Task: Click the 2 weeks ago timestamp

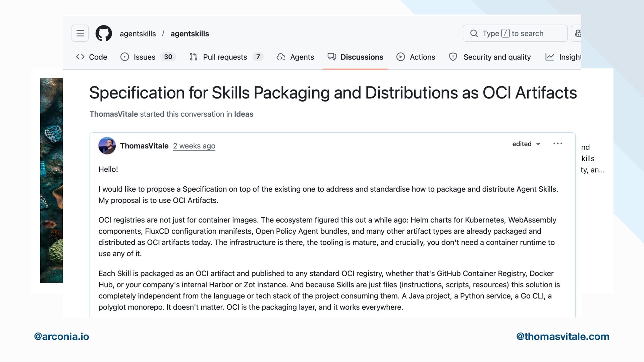Action: [x=194, y=146]
